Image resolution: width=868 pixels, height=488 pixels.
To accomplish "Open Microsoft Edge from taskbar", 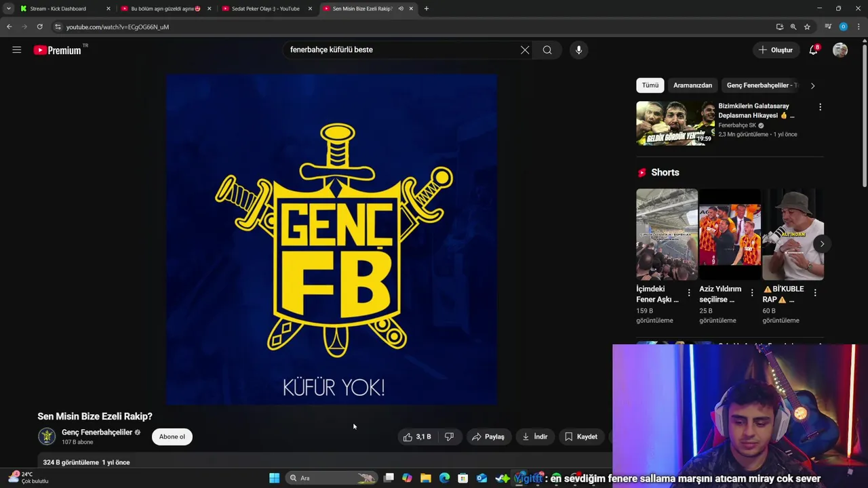I will (x=444, y=478).
